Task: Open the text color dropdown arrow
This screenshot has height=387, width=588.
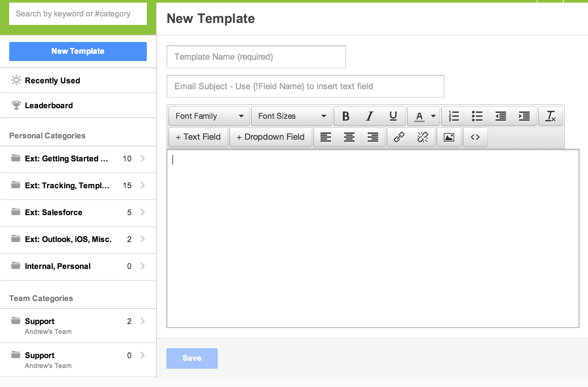Action: point(433,116)
